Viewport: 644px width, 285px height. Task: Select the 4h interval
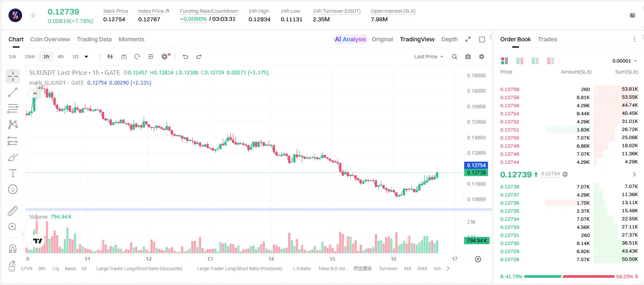pos(60,57)
